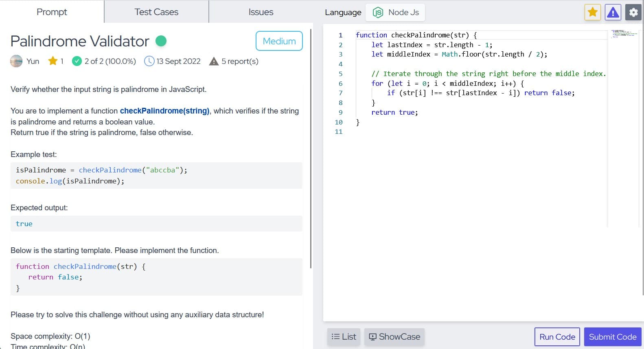This screenshot has height=349, width=644.
Task: Click the 'let lastIndex' code line
Action: click(x=432, y=45)
